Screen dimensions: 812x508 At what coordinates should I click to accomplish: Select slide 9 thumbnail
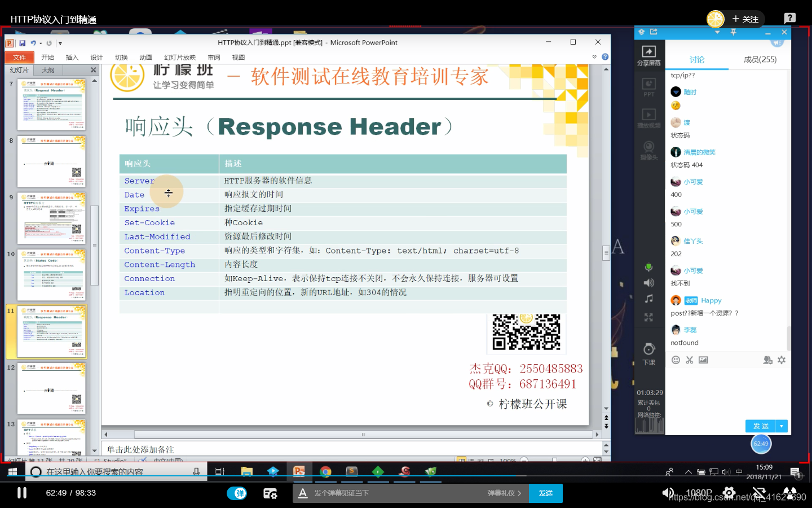[51, 218]
